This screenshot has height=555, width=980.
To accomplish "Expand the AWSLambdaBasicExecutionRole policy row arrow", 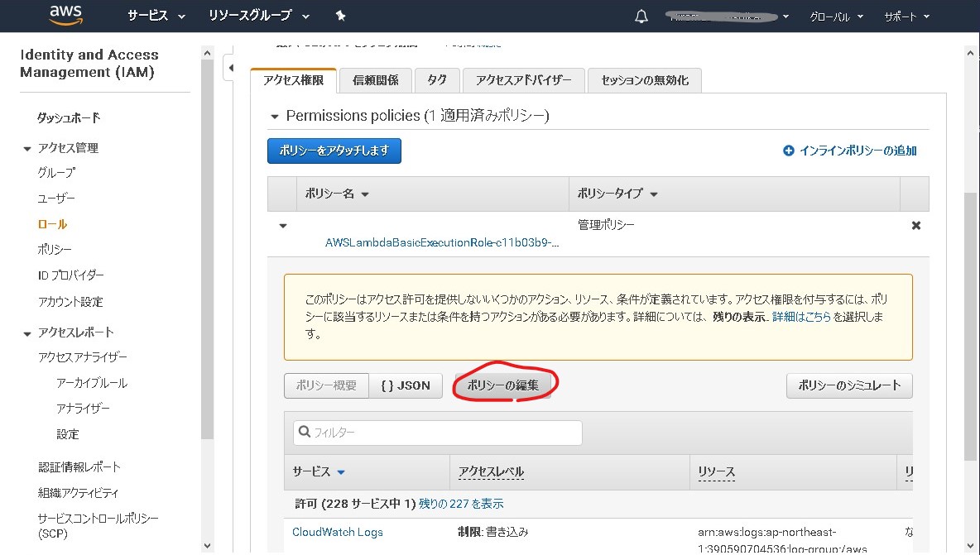I will click(x=282, y=224).
